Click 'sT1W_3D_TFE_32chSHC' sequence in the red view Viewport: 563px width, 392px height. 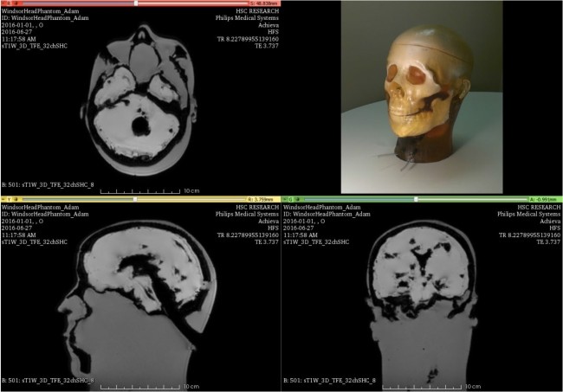click(x=35, y=46)
